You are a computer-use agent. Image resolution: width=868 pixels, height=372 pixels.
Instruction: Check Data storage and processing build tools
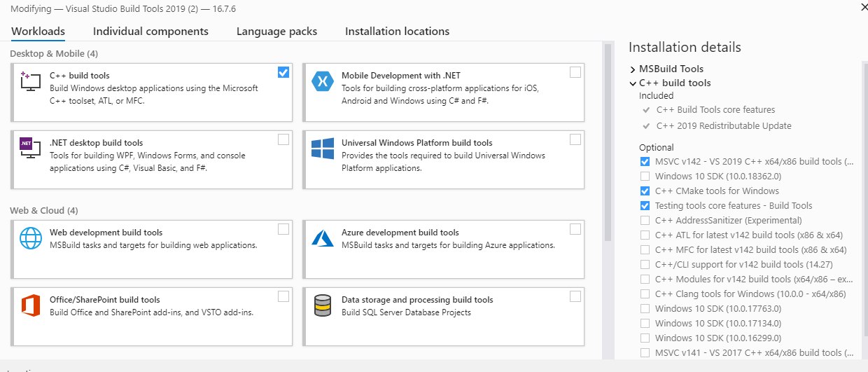575,296
